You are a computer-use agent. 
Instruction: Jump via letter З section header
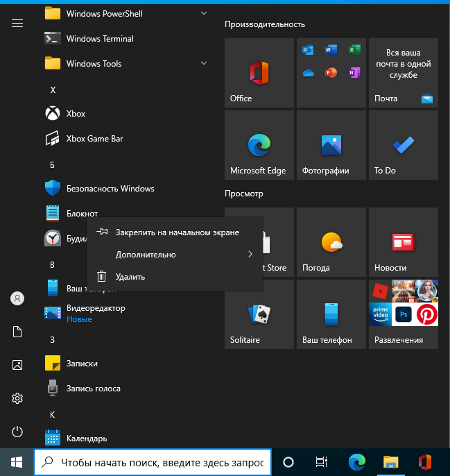pos(52,340)
